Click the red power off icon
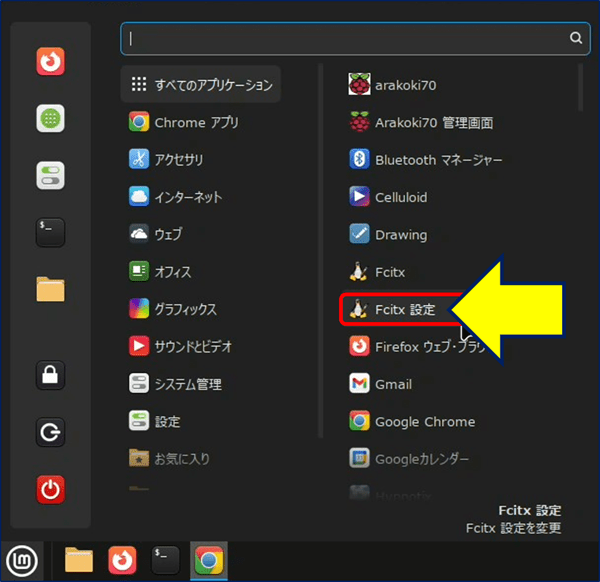Viewport: 600px width, 582px height. (51, 489)
